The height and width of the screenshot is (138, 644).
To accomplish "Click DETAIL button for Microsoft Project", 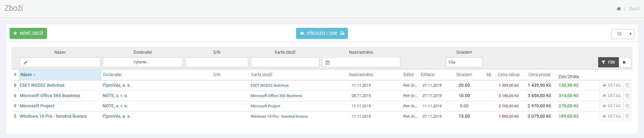I will (x=612, y=106).
